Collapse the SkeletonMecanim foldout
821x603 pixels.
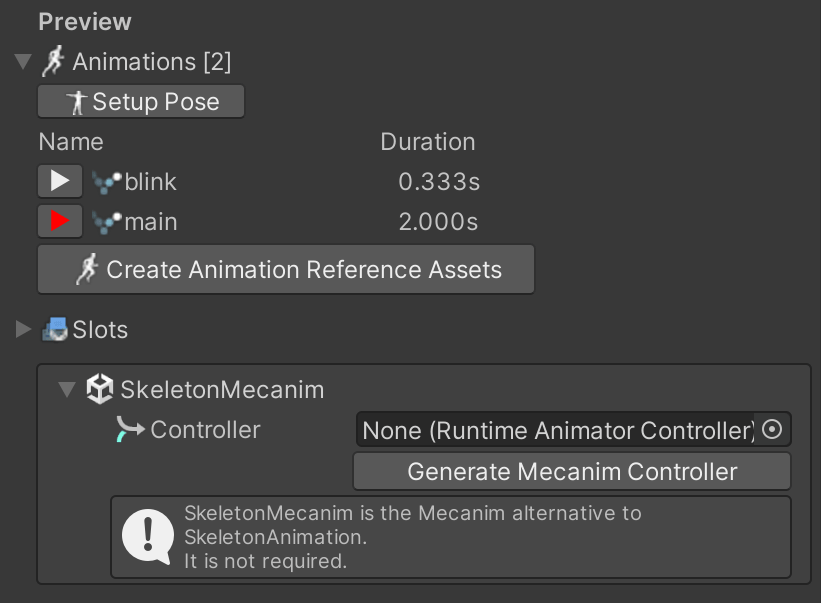coord(67,389)
